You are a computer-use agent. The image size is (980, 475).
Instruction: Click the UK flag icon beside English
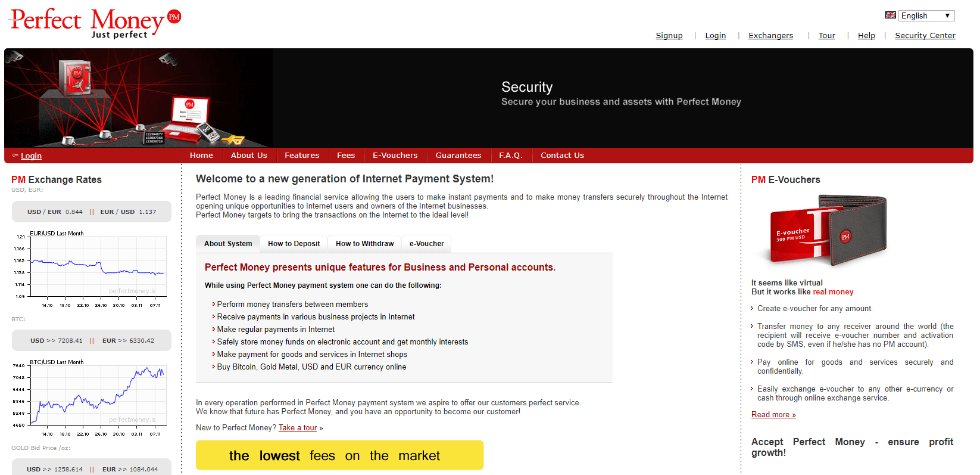tap(891, 15)
